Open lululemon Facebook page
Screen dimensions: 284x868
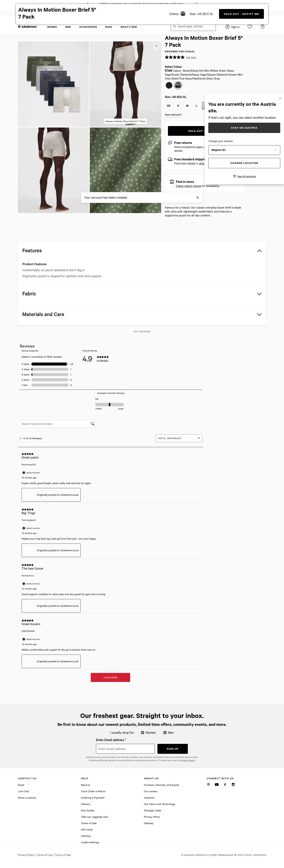tap(225, 784)
